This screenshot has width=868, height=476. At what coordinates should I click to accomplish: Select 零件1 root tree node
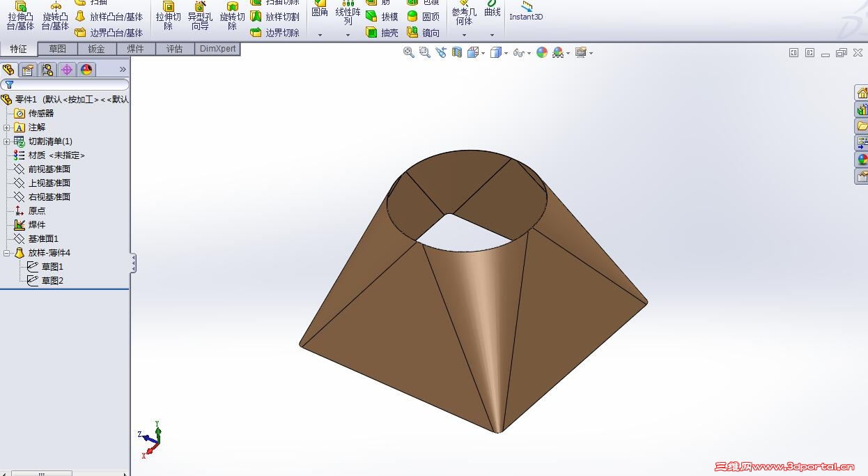click(x=65, y=100)
